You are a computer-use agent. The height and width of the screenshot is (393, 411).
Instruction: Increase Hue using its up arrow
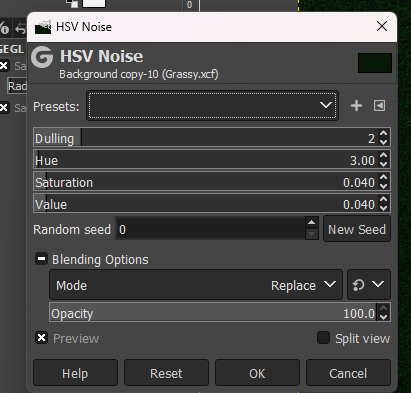pyautogui.click(x=384, y=155)
